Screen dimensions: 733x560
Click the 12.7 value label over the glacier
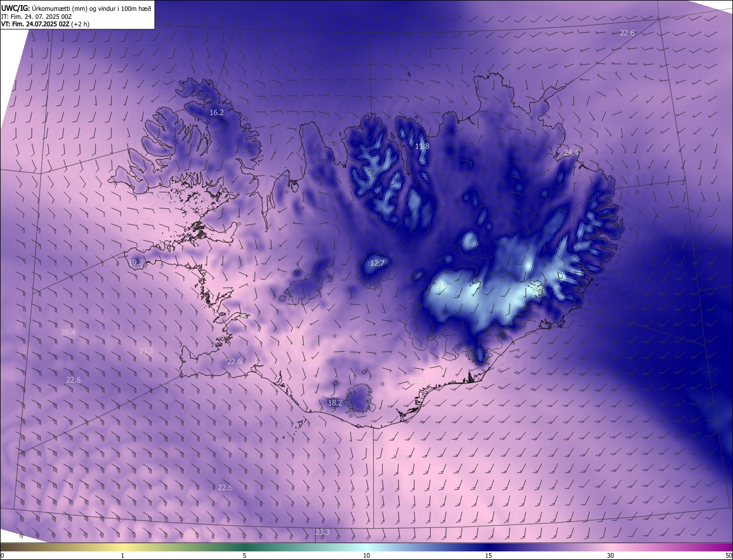[377, 263]
